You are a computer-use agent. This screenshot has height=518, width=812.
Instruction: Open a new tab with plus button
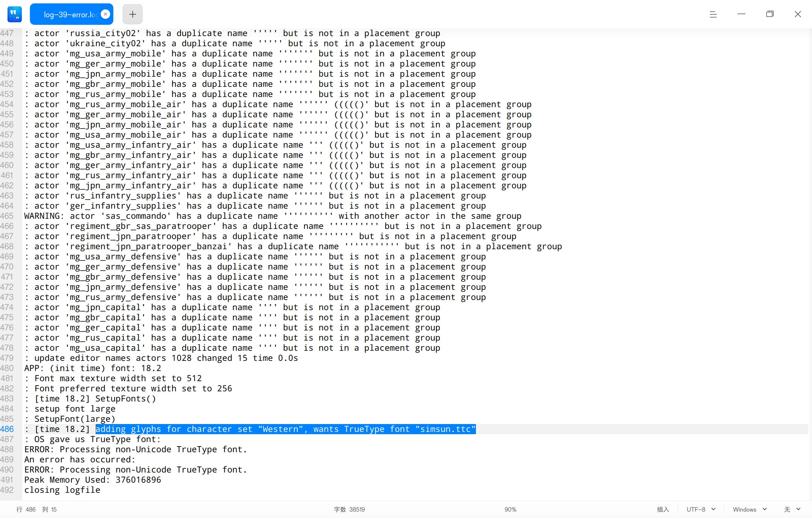[132, 14]
